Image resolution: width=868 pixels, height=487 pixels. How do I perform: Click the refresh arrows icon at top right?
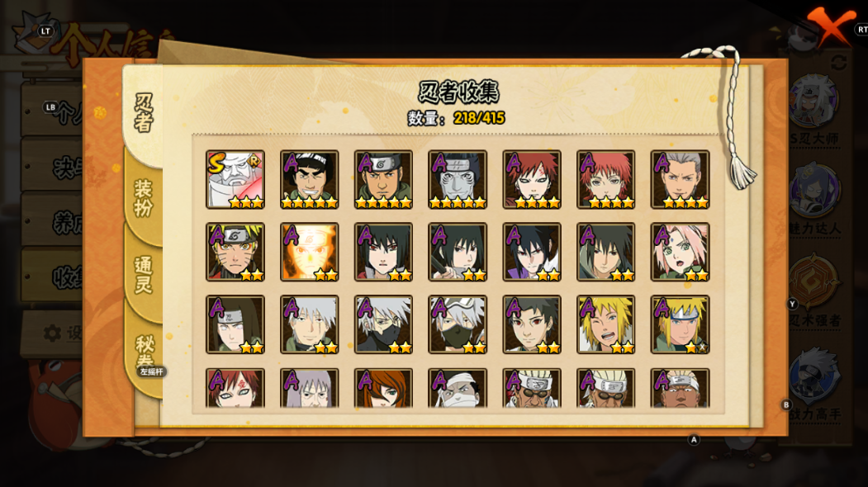838,62
